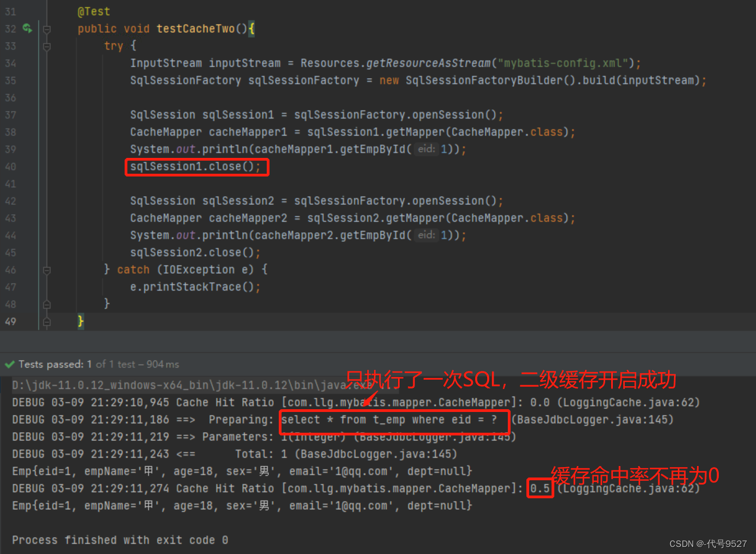Viewport: 756px width, 554px height.
Task: Click line number 45 in the gutter
Action: tap(10, 252)
